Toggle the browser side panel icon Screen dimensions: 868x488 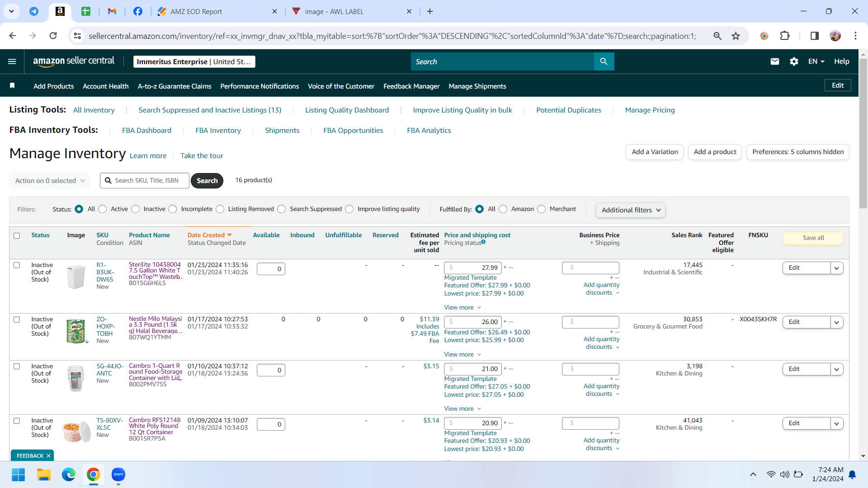coord(815,36)
